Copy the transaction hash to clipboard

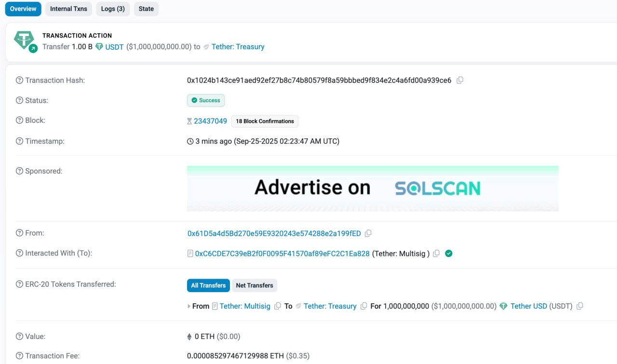click(460, 81)
